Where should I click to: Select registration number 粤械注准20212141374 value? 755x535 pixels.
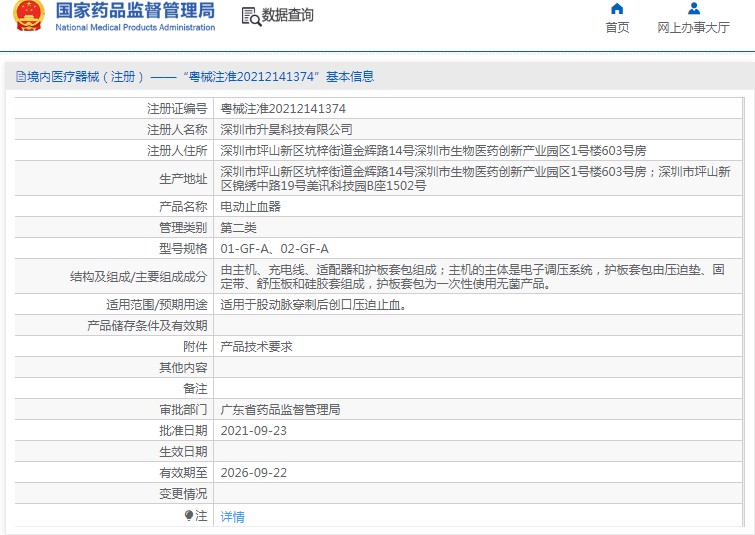point(283,109)
